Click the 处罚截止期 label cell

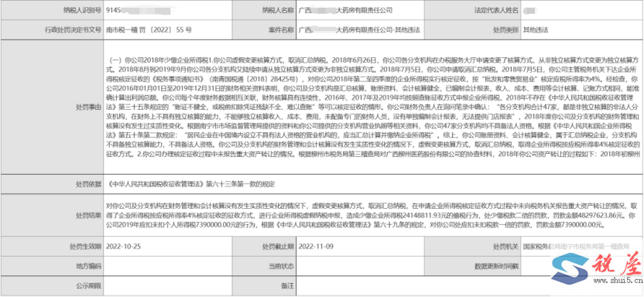coord(264,247)
